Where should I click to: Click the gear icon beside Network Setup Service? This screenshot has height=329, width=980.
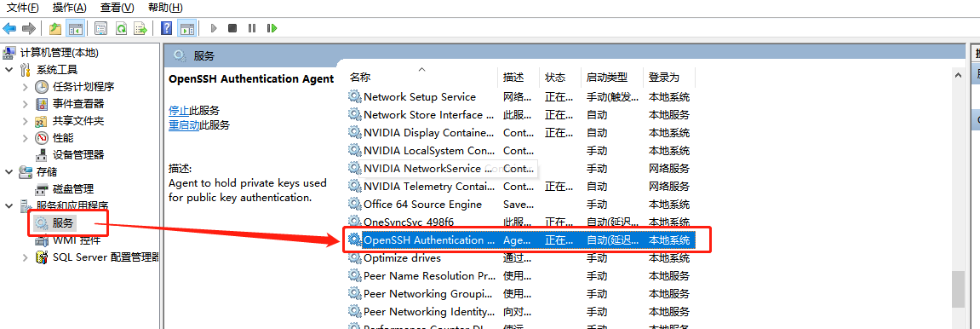coord(355,97)
